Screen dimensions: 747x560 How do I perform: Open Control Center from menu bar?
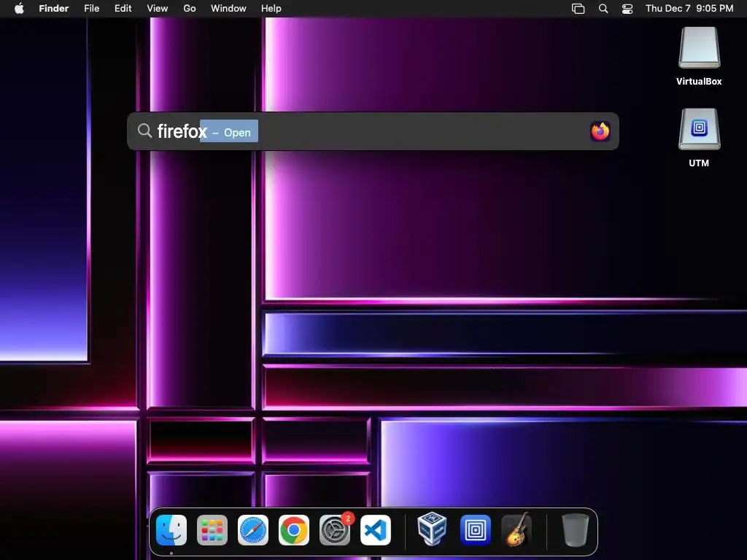[x=627, y=9]
